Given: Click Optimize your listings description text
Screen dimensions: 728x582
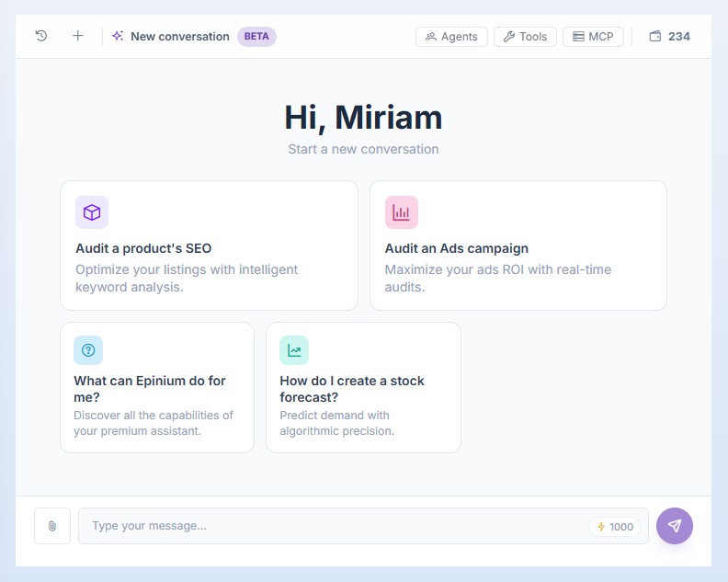Looking at the screenshot, I should 187,279.
